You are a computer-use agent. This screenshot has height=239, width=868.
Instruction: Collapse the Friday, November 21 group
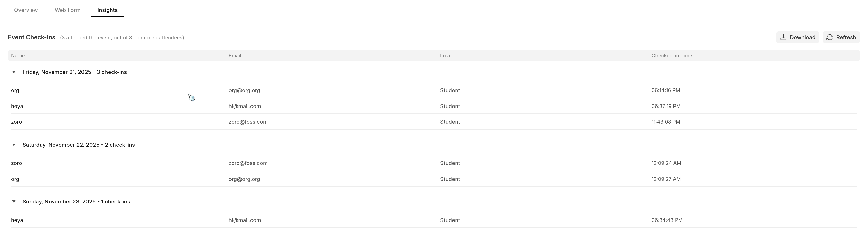click(14, 72)
